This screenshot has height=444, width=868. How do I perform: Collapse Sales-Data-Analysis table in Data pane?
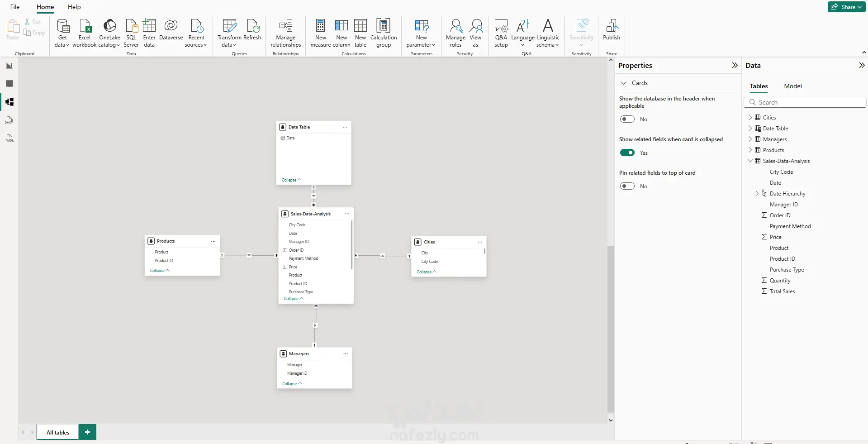pyautogui.click(x=750, y=161)
